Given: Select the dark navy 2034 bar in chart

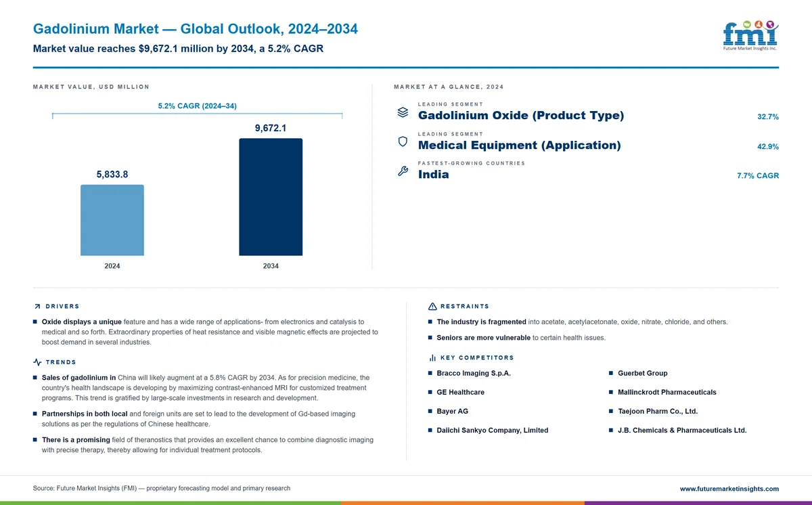Looking at the screenshot, I should [271, 197].
